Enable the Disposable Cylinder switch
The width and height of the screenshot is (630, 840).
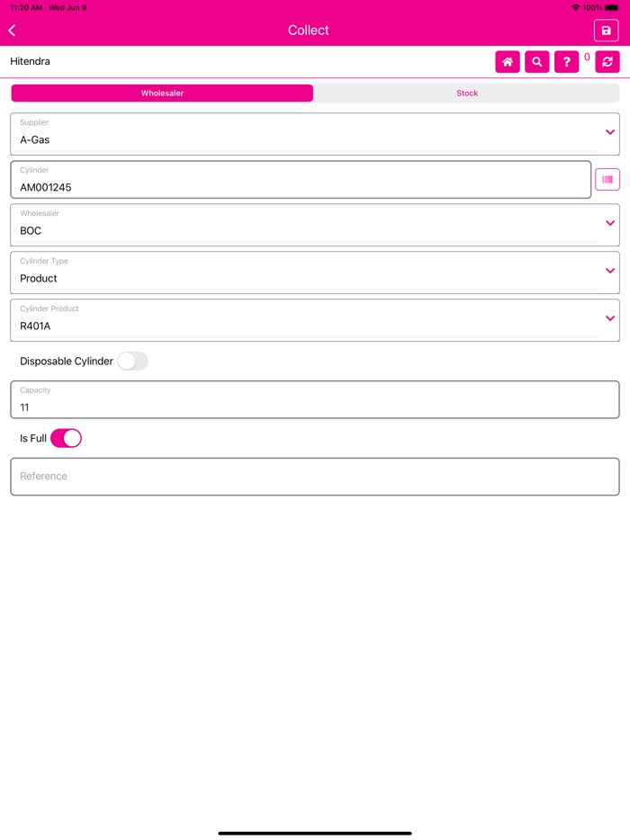point(133,361)
